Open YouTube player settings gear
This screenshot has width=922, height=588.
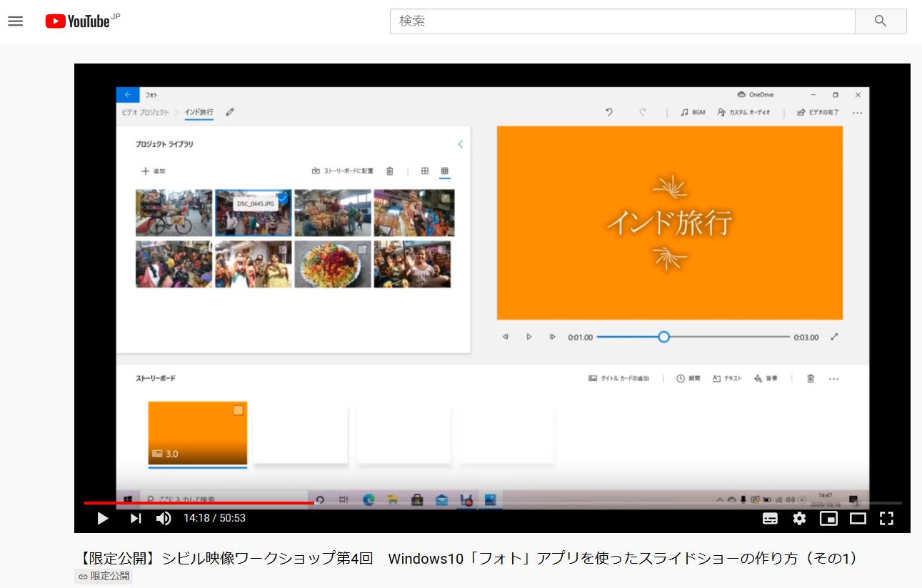point(799,519)
